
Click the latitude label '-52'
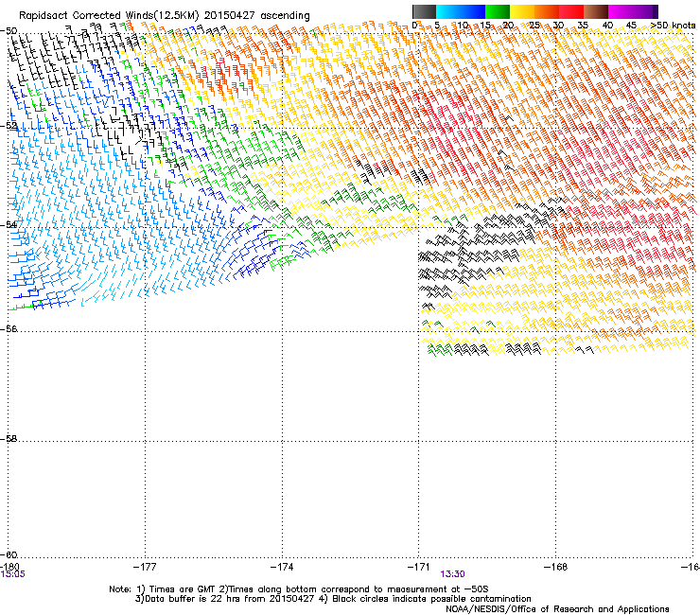9,126
